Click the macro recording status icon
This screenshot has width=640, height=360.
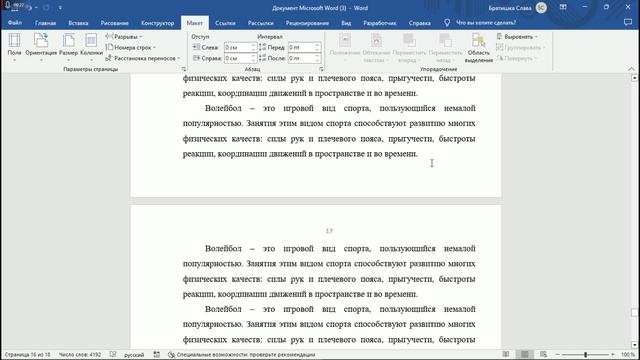tap(157, 355)
